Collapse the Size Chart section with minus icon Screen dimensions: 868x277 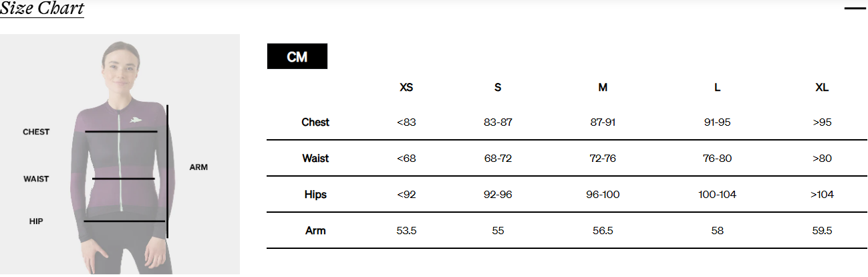pos(855,9)
